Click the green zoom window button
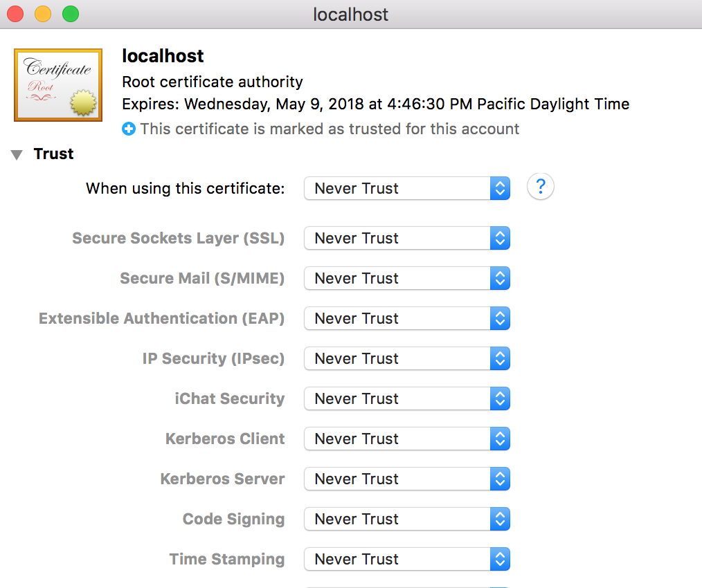 [x=71, y=14]
